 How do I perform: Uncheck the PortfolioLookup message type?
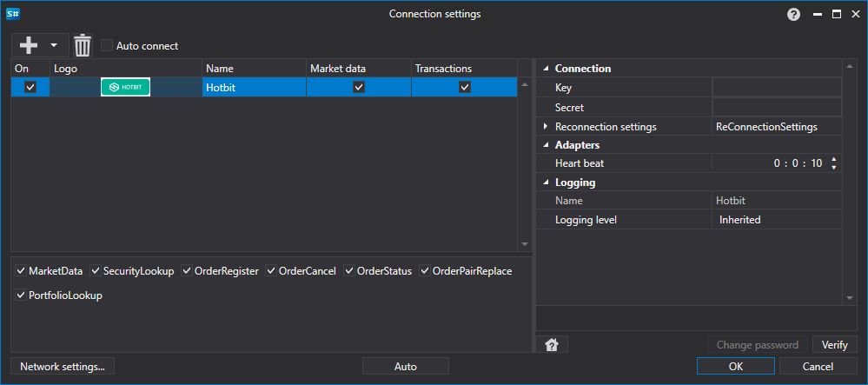(21, 295)
